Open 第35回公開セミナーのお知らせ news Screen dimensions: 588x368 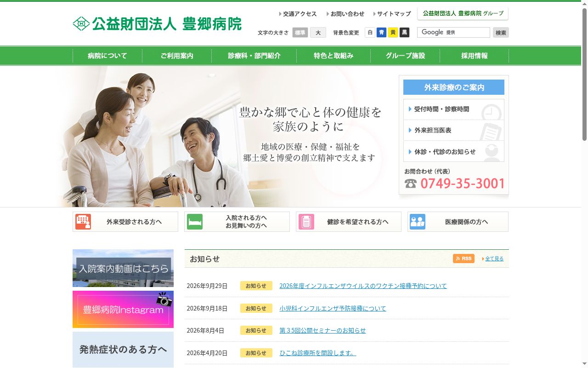pos(322,330)
